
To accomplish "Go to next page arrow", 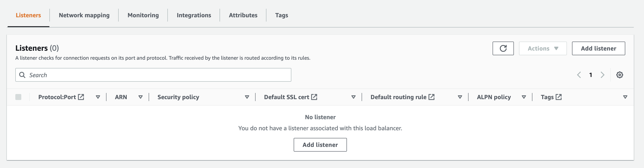I will pyautogui.click(x=602, y=75).
